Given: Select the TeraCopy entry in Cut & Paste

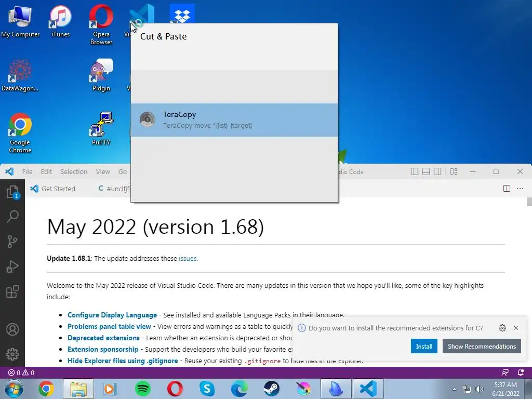Looking at the screenshot, I should coord(234,120).
